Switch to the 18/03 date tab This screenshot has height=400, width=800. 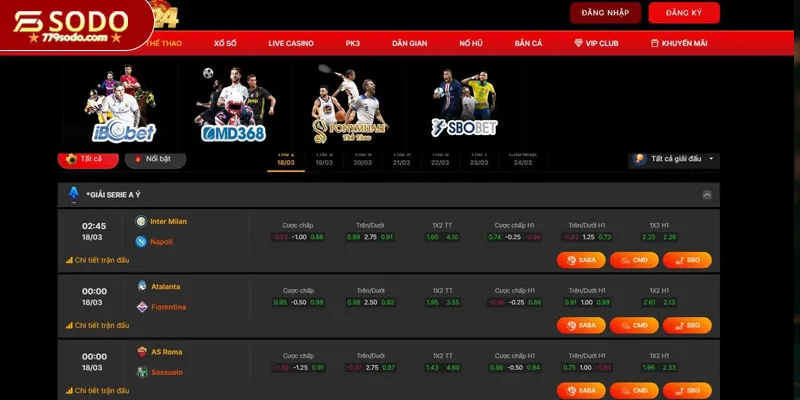[286, 160]
